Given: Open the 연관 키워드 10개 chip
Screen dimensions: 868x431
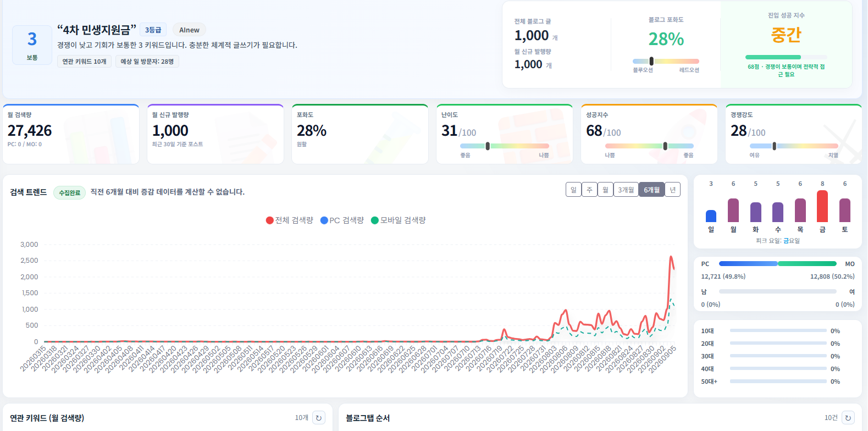Looking at the screenshot, I should 84,62.
